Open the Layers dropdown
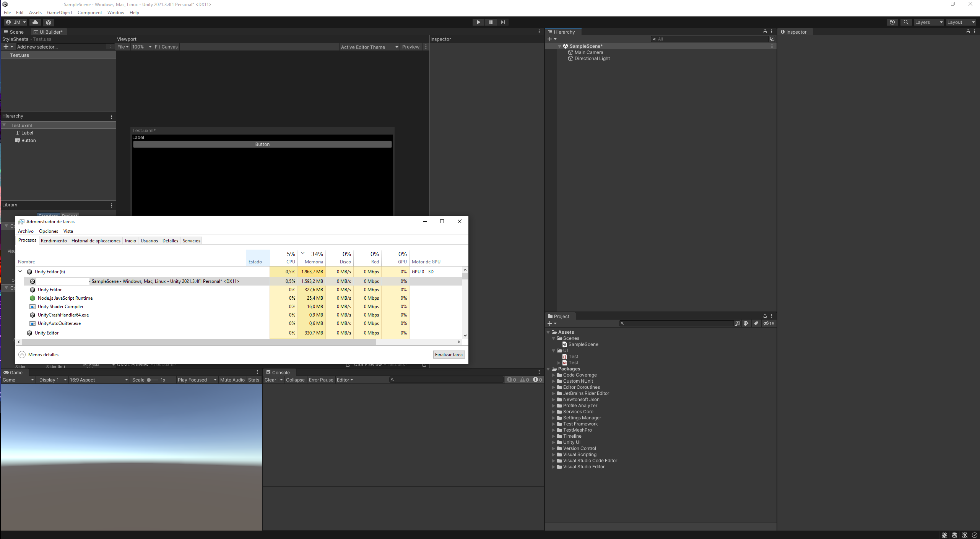Screen dimensions: 980x539 click(928, 22)
